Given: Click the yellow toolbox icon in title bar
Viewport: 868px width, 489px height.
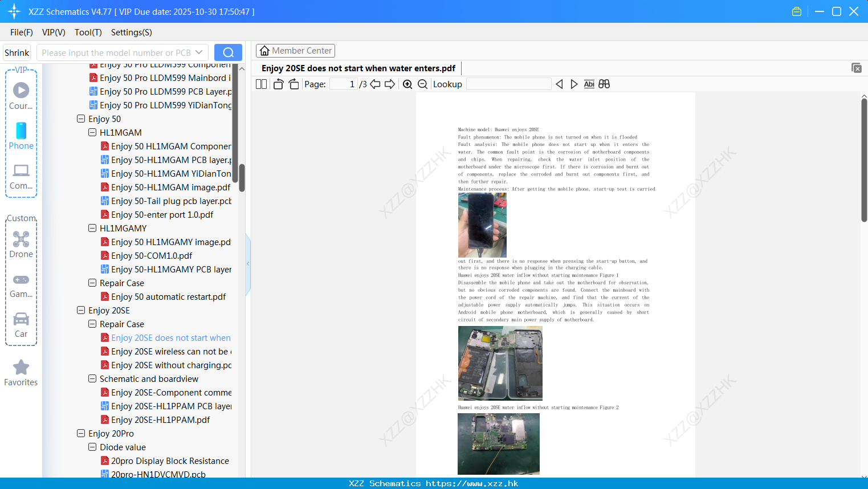Looking at the screenshot, I should tap(797, 11).
